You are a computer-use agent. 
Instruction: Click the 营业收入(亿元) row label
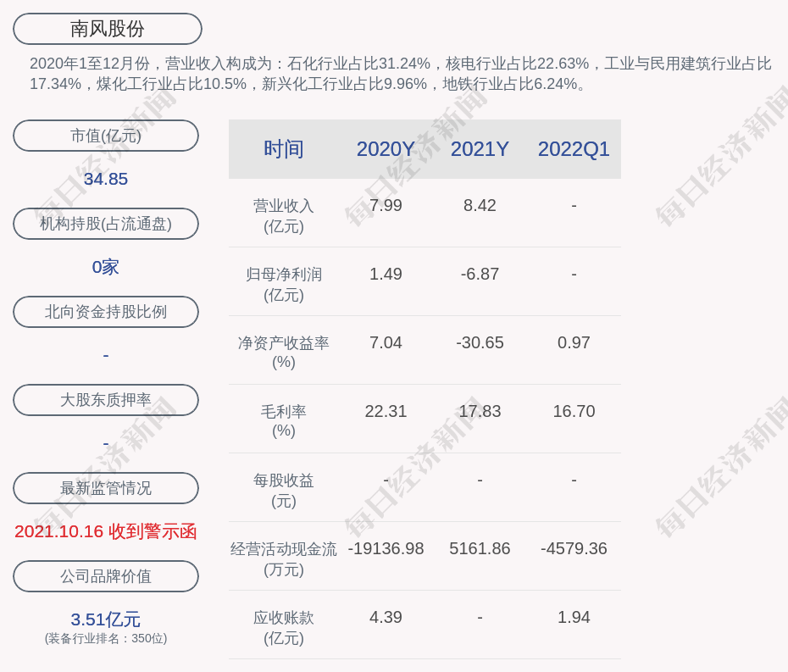[x=284, y=215]
